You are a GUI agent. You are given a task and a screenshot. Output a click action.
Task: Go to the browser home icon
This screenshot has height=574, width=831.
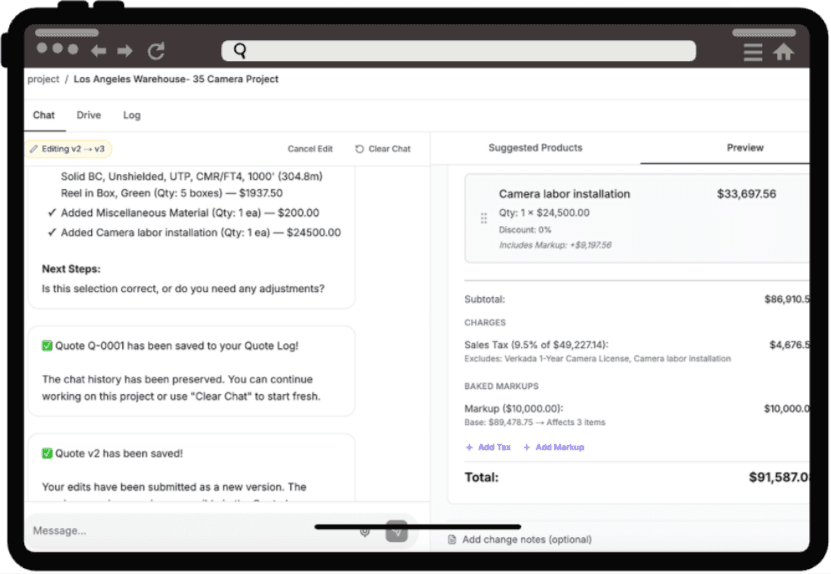coord(784,52)
